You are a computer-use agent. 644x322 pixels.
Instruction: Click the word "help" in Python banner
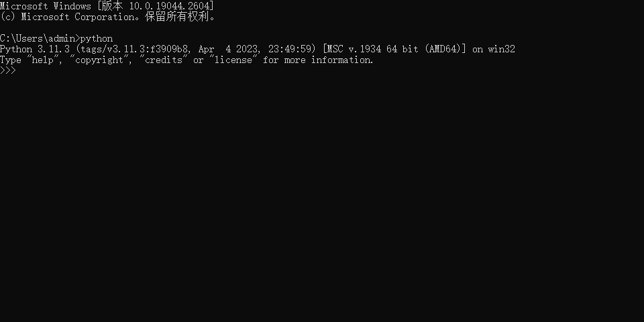(43, 60)
